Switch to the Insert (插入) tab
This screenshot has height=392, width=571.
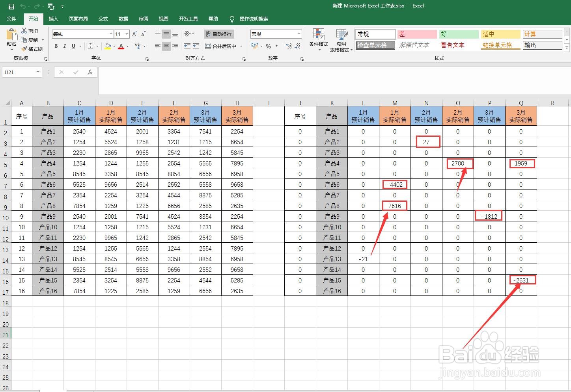(53, 19)
